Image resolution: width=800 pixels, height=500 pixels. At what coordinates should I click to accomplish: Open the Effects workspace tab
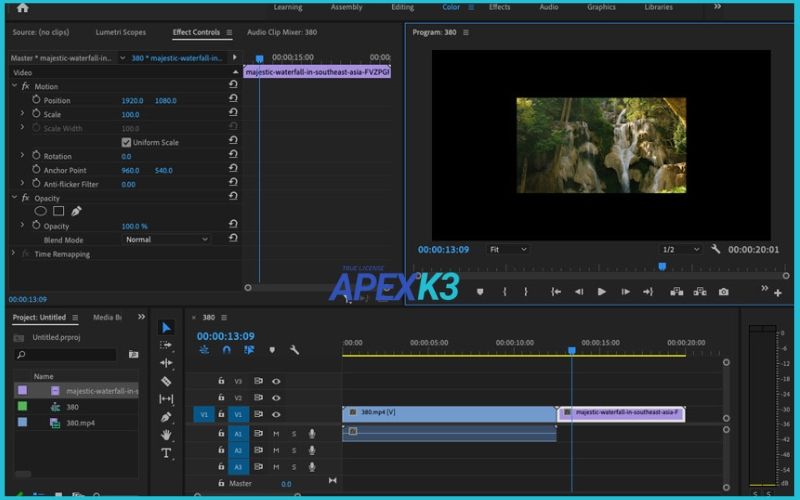[499, 7]
